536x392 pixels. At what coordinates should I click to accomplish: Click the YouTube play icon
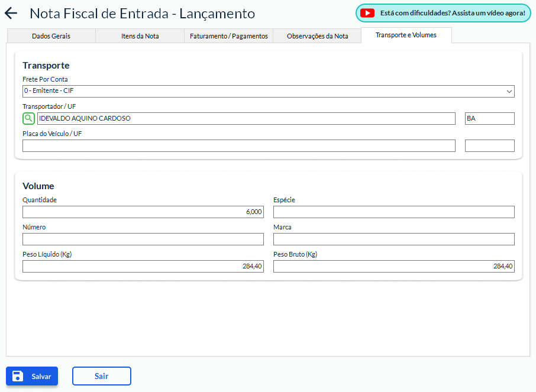click(x=367, y=13)
